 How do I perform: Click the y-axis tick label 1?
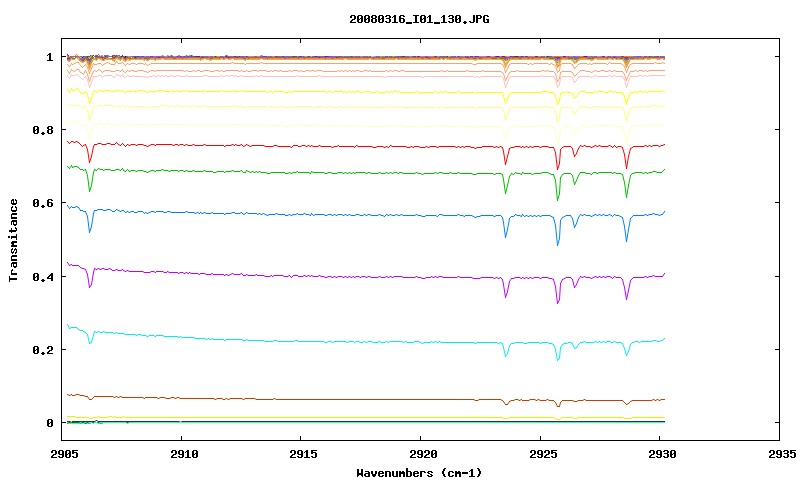tap(49, 57)
